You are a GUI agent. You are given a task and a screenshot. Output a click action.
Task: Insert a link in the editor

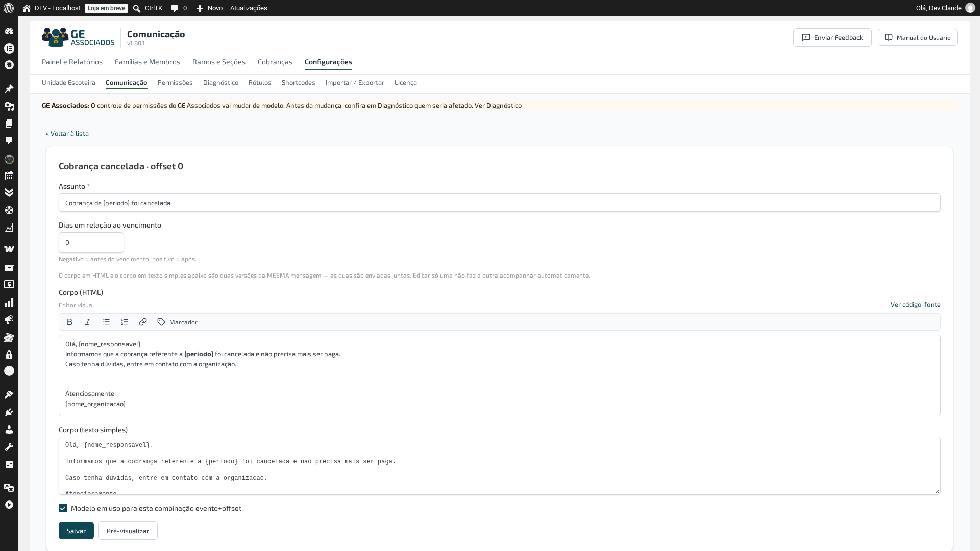coord(143,322)
